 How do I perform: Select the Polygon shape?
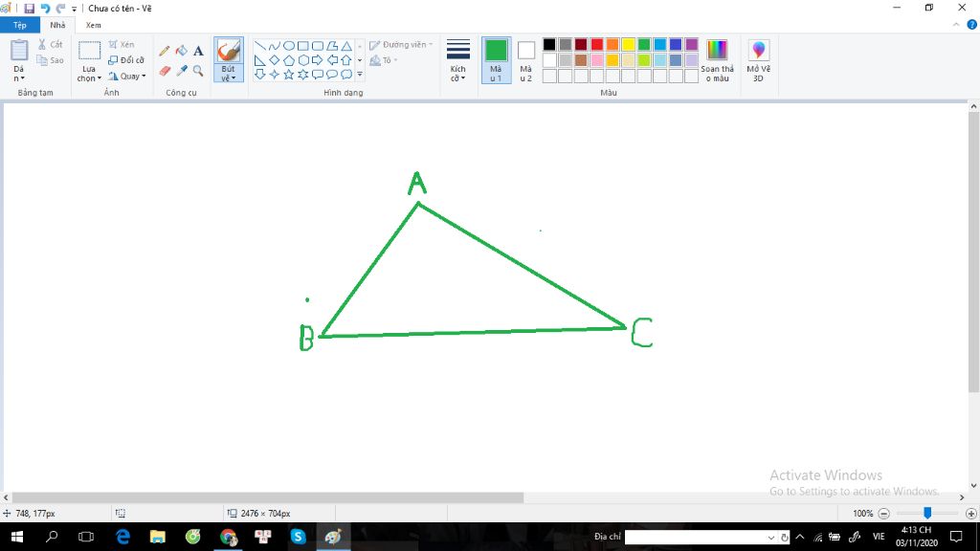coord(332,46)
